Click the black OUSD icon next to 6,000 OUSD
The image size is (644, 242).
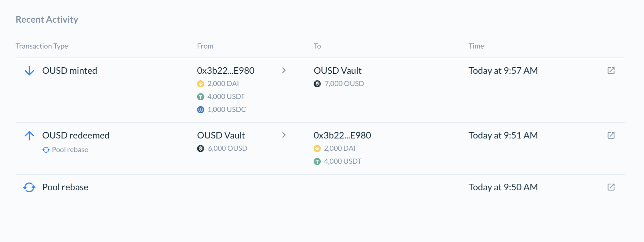click(201, 148)
